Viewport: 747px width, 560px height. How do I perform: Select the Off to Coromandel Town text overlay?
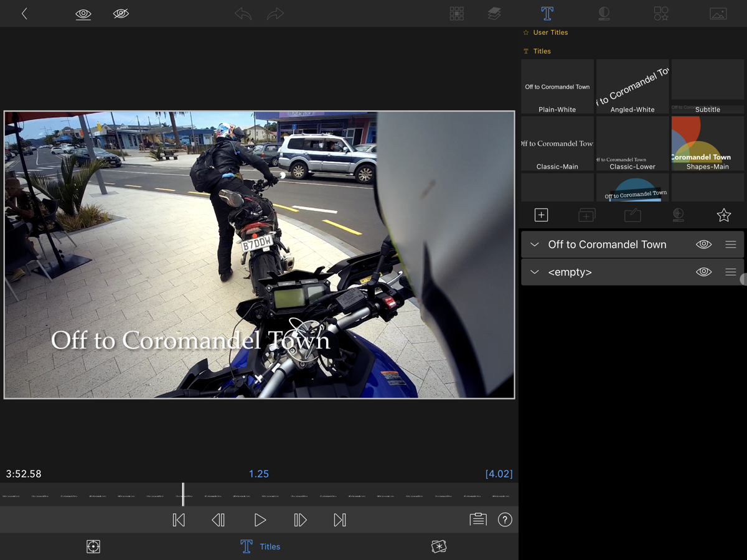tap(190, 340)
